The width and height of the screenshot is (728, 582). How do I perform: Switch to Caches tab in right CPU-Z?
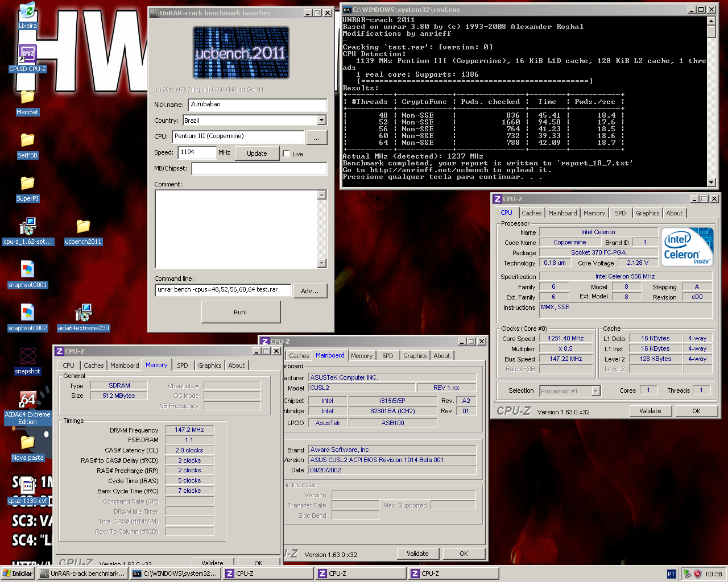[532, 213]
